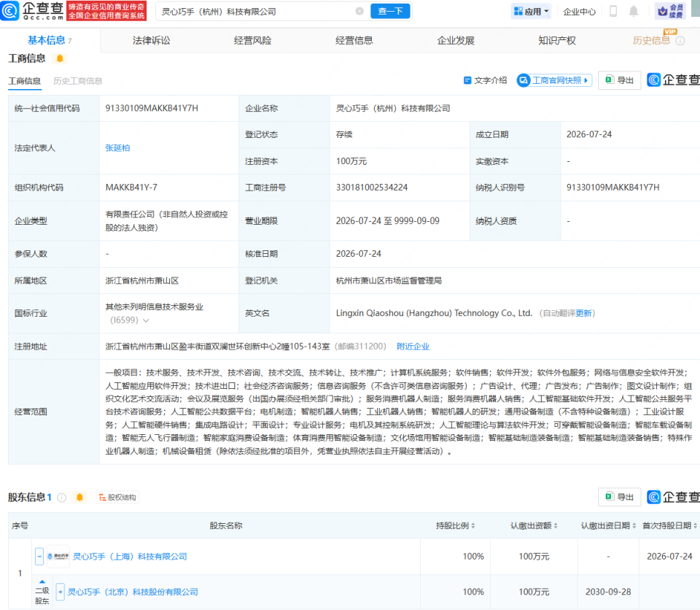Viewport: 700px width, 610px height.
Task: Click info icon beside 股东信息
Action: click(62, 498)
